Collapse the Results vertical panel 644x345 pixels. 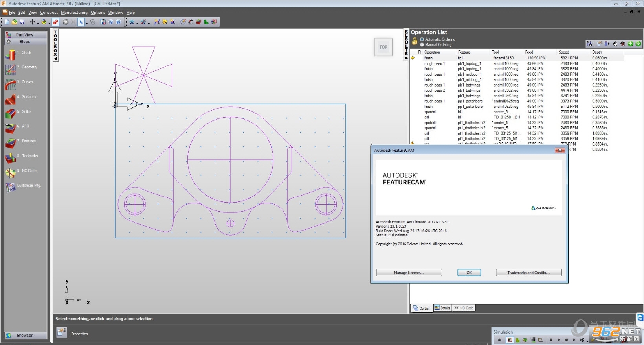406,45
